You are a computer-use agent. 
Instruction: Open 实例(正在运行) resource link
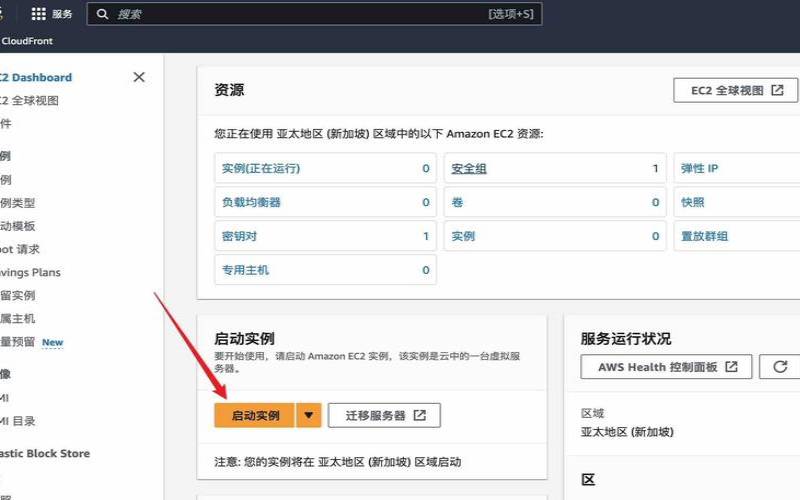tap(260, 169)
